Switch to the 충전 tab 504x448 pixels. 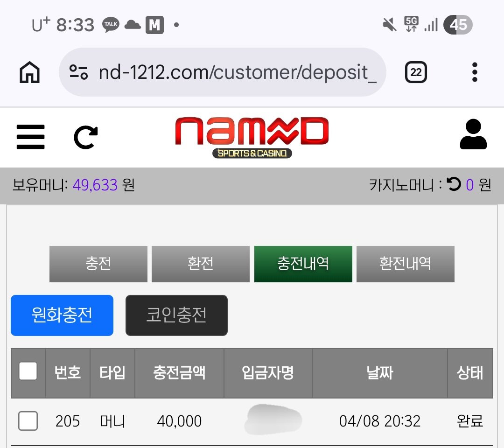[98, 264]
